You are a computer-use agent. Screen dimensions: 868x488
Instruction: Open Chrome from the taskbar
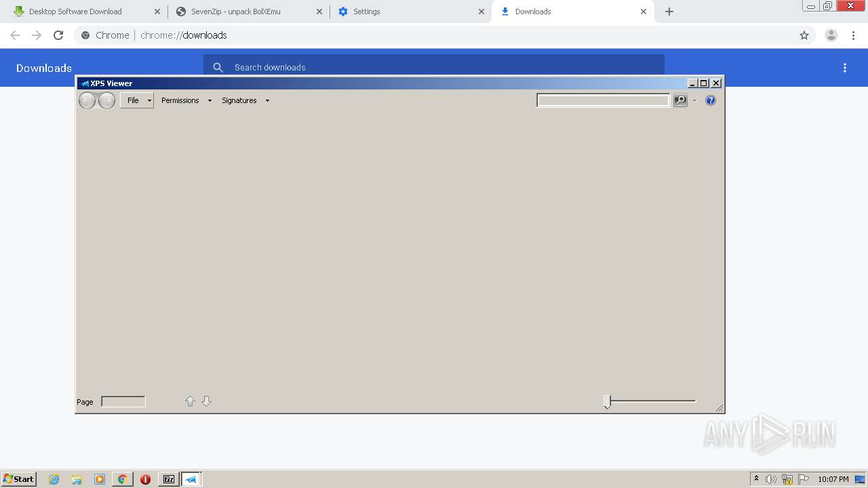point(122,479)
